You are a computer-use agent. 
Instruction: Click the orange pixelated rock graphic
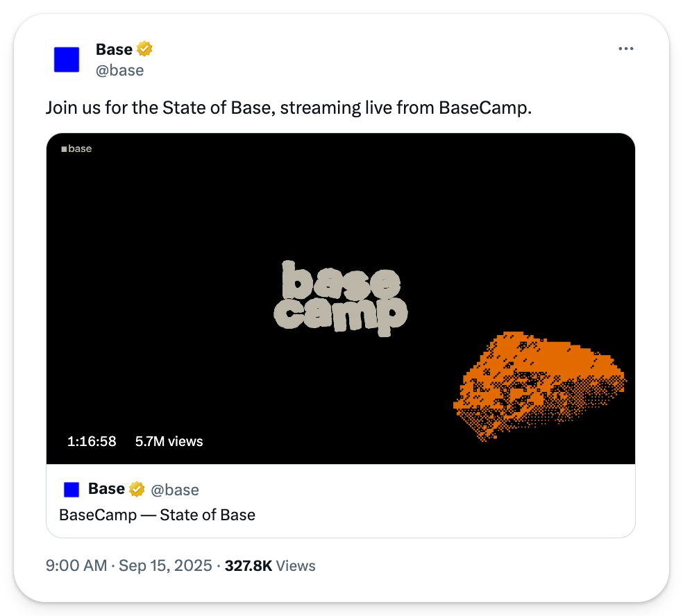coord(540,385)
